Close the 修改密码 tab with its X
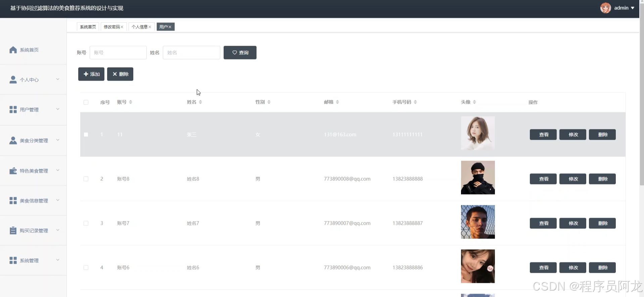The height and width of the screenshot is (297, 644). (x=122, y=27)
